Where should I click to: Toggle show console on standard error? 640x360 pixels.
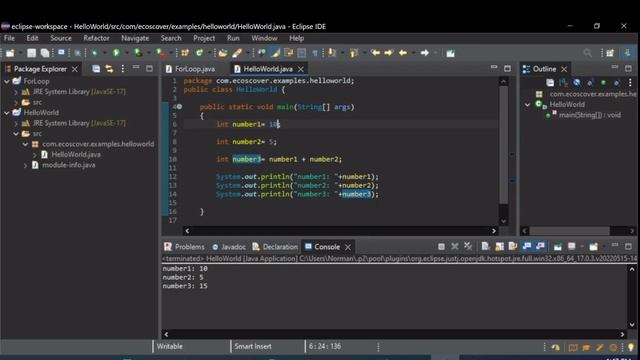click(x=540, y=246)
